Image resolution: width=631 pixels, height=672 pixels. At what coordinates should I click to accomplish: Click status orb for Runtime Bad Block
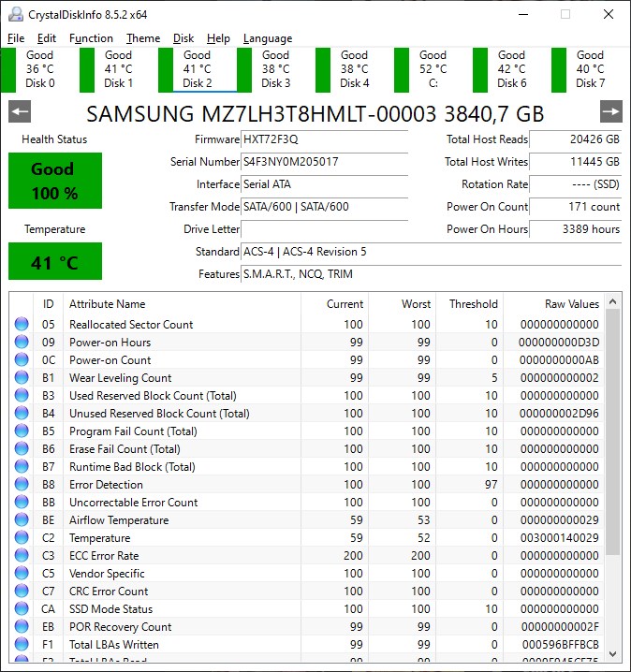[x=22, y=466]
